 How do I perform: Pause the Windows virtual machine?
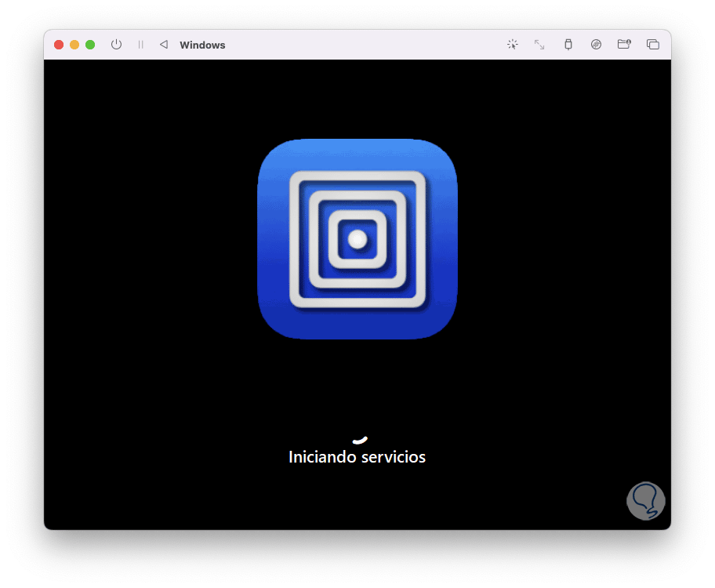tap(140, 44)
